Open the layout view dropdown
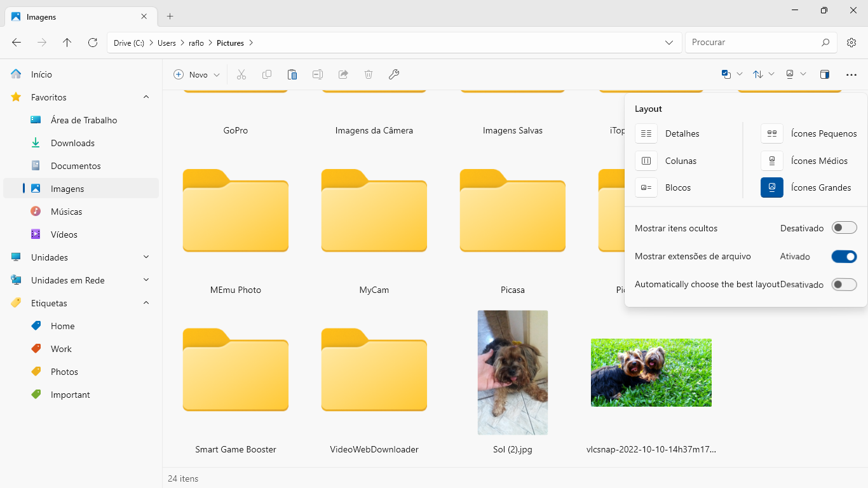The width and height of the screenshot is (868, 488). pyautogui.click(x=796, y=74)
